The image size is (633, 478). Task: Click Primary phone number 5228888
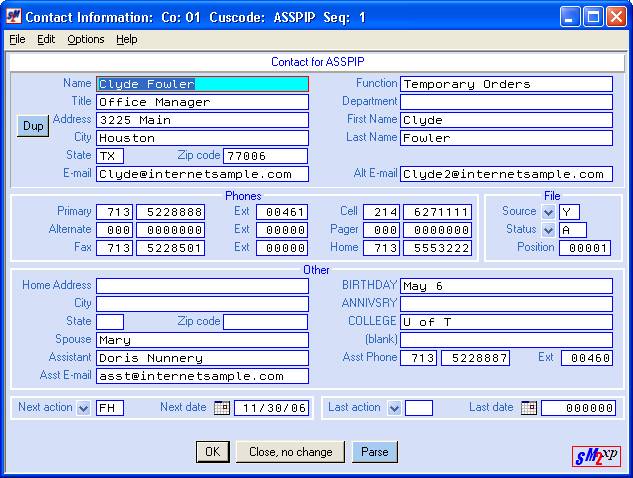click(x=171, y=212)
